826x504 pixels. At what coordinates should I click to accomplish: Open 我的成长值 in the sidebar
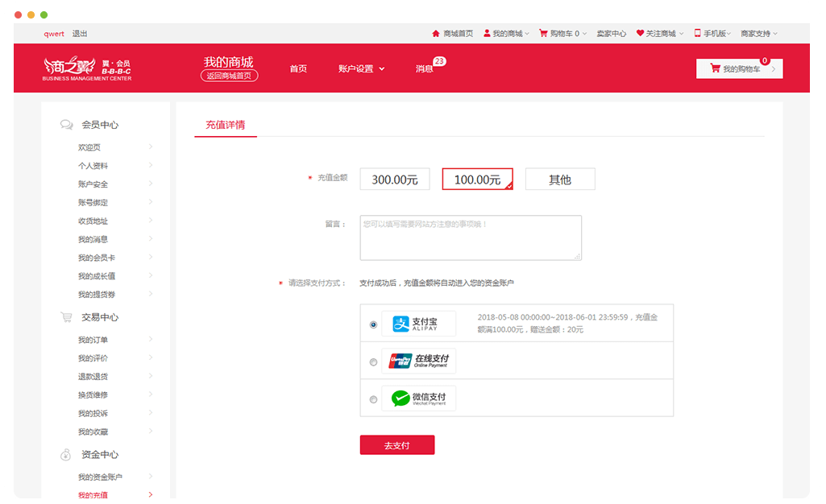[97, 276]
